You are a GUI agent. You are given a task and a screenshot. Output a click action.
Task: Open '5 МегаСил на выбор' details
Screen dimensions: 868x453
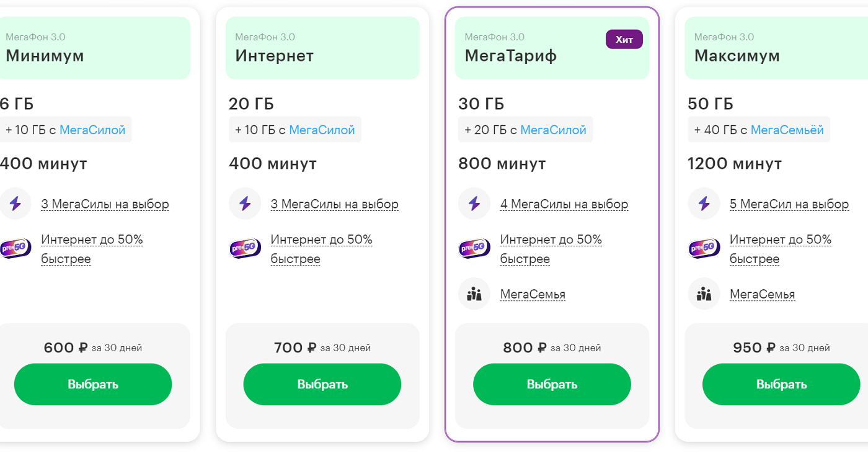(x=789, y=204)
